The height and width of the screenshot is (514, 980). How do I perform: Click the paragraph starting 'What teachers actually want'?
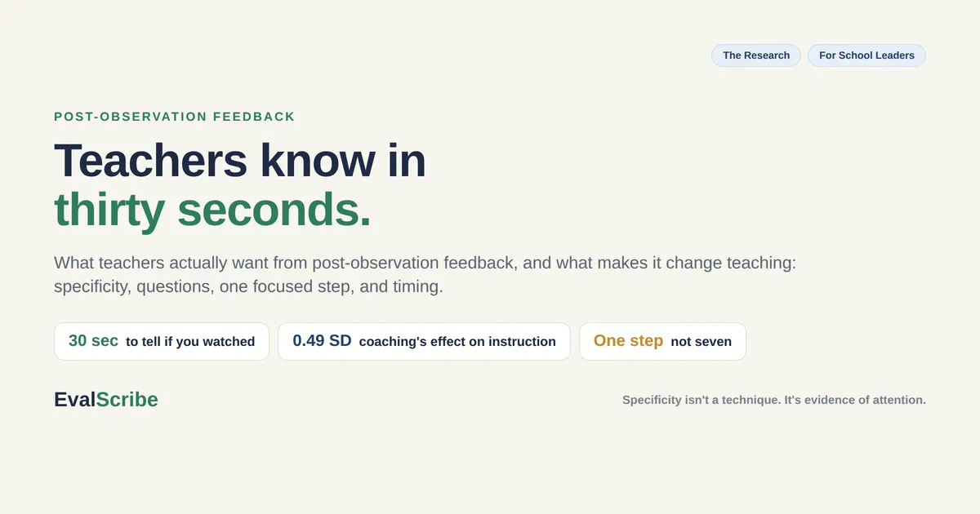pos(425,275)
